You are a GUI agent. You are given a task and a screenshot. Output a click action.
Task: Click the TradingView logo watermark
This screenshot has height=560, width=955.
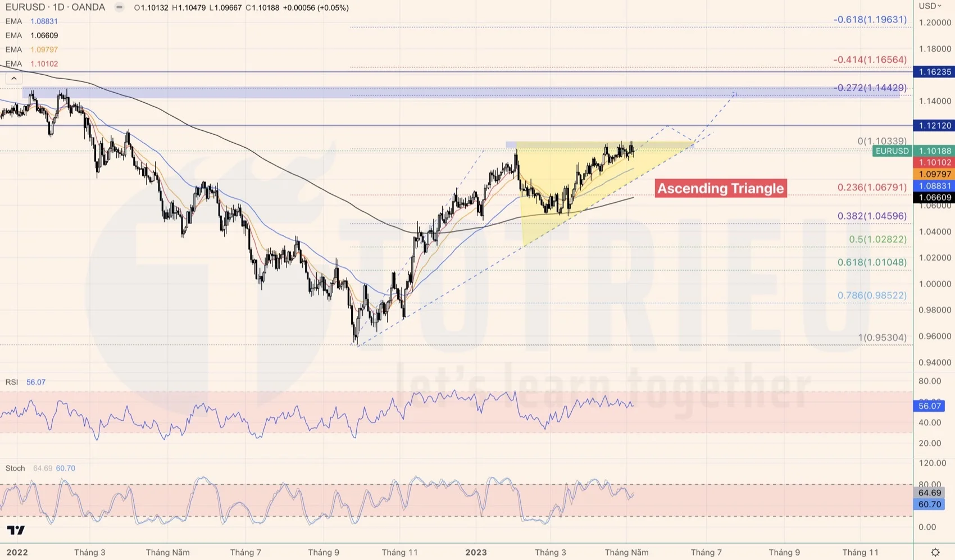click(x=17, y=530)
